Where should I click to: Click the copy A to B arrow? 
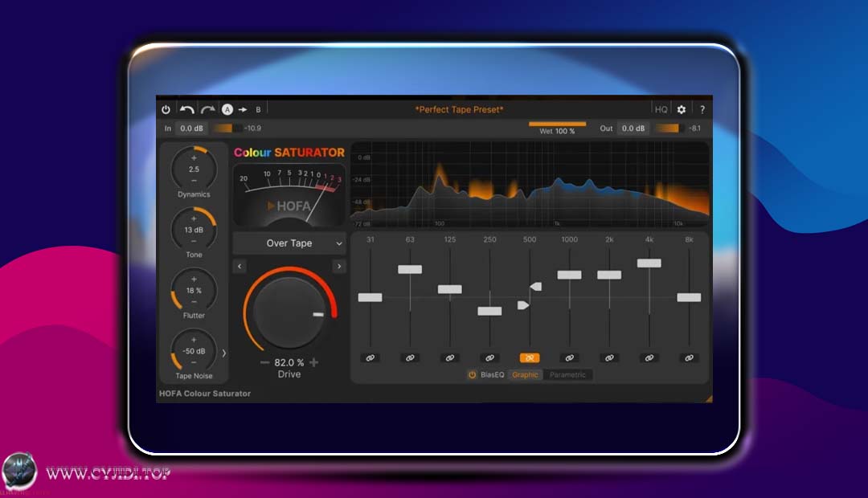tap(243, 109)
